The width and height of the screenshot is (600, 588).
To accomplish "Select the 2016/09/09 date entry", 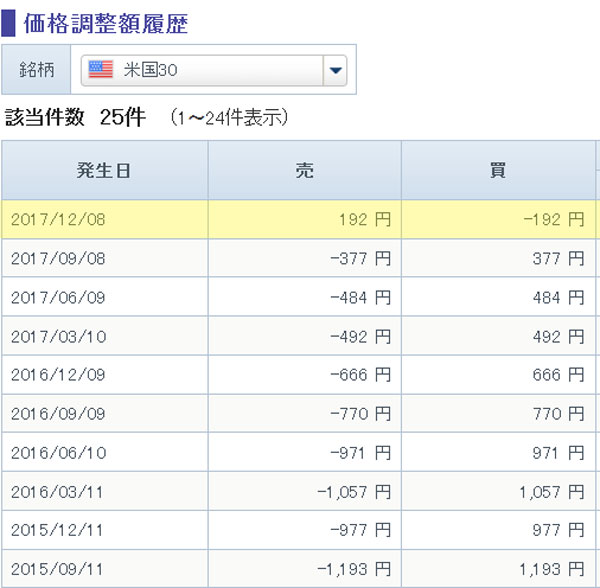I will [x=58, y=414].
